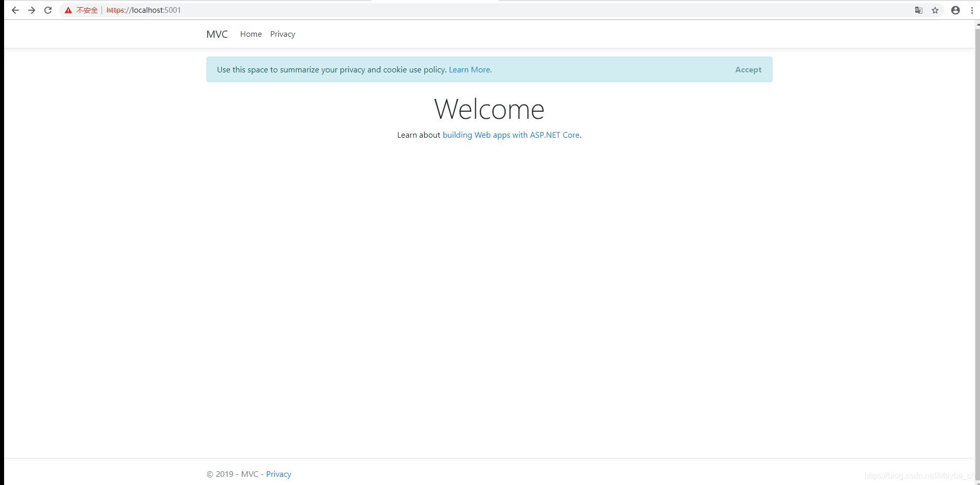Image resolution: width=980 pixels, height=485 pixels.
Task: Click the browser forward arrow
Action: click(x=32, y=10)
